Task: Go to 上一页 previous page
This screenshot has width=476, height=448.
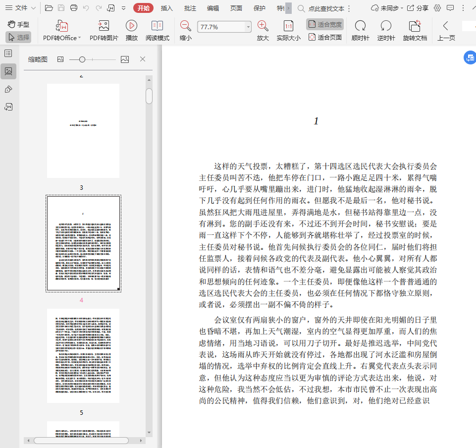Action: click(x=446, y=30)
